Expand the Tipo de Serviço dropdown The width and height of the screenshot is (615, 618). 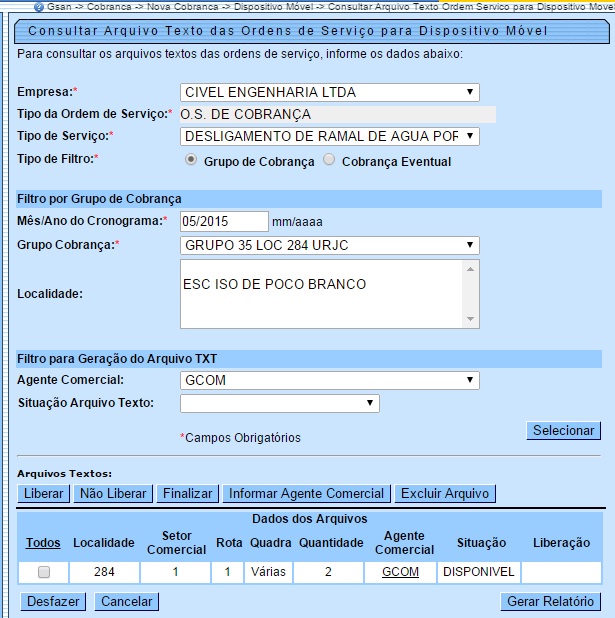coord(329,136)
